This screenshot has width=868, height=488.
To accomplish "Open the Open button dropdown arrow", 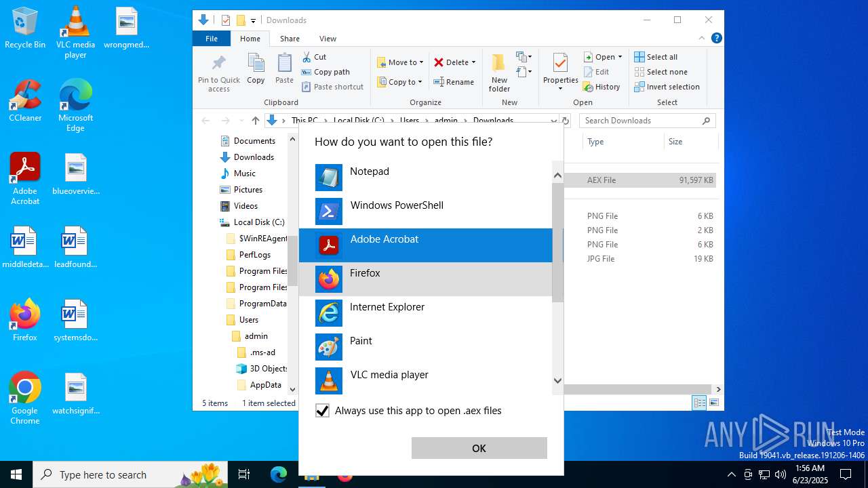I will point(620,57).
